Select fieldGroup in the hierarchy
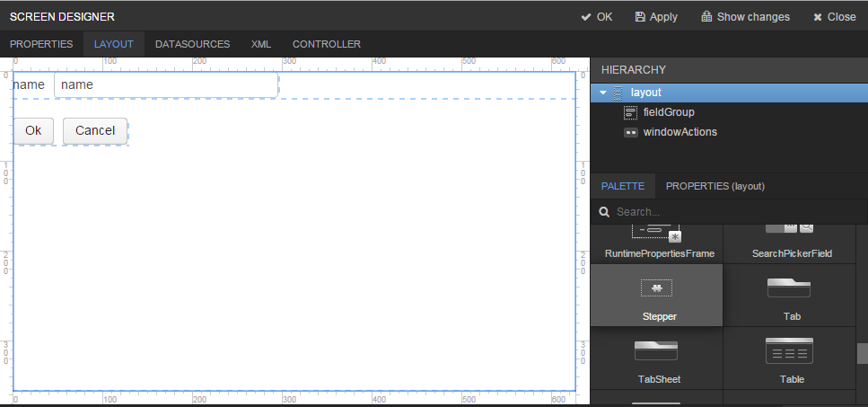This screenshot has width=868, height=407. (x=669, y=112)
